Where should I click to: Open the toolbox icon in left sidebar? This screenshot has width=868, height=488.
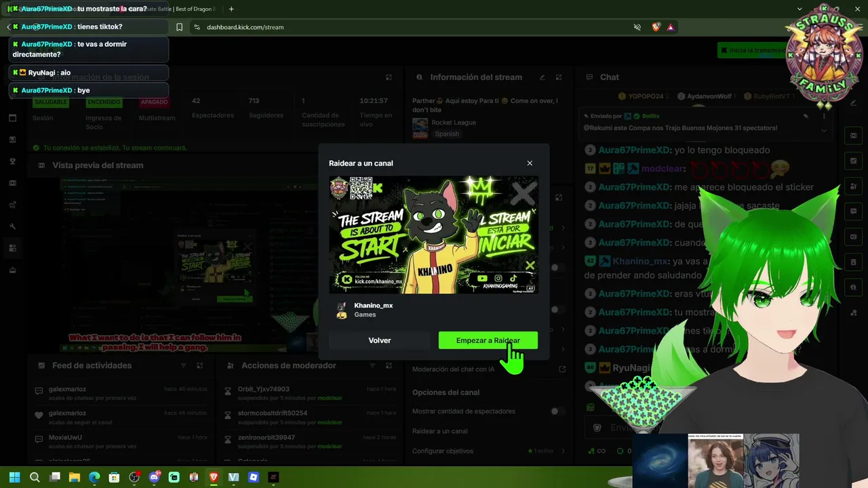[x=12, y=270]
